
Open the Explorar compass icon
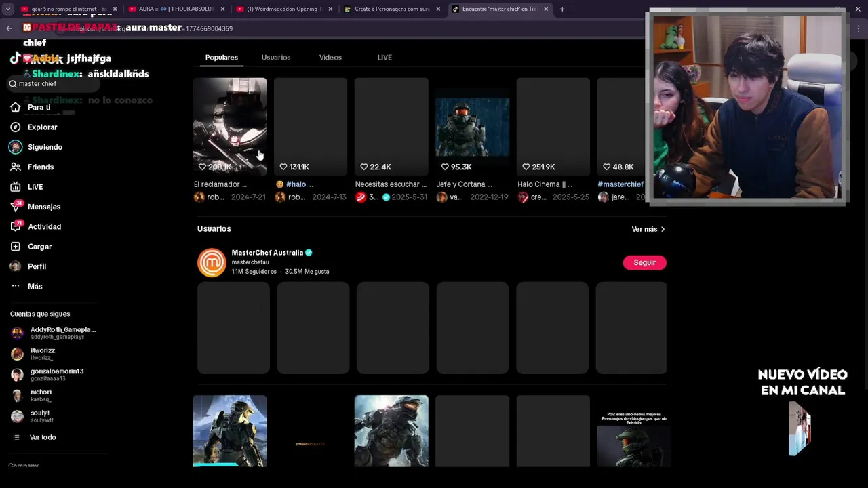pyautogui.click(x=16, y=127)
